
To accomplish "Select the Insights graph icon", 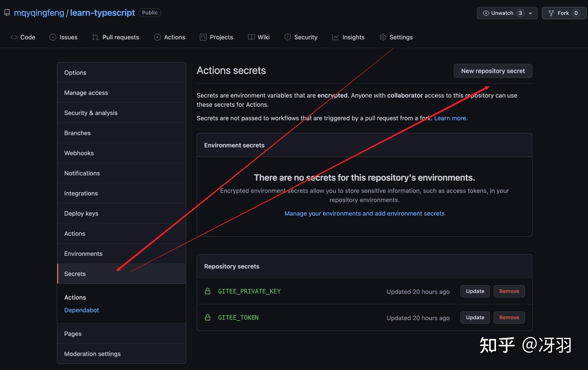I will pyautogui.click(x=336, y=37).
